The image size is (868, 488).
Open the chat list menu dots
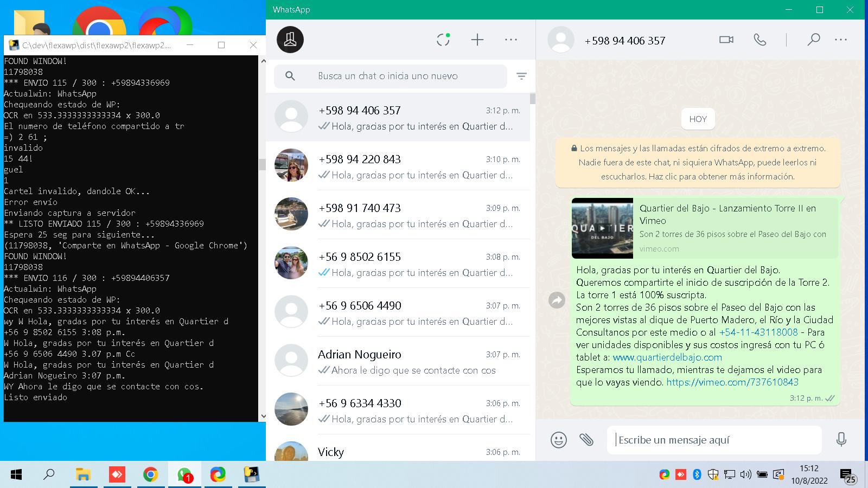(511, 40)
